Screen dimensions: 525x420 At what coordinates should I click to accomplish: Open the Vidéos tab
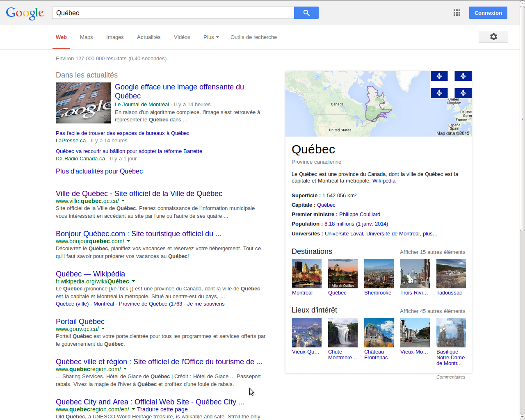pyautogui.click(x=182, y=37)
